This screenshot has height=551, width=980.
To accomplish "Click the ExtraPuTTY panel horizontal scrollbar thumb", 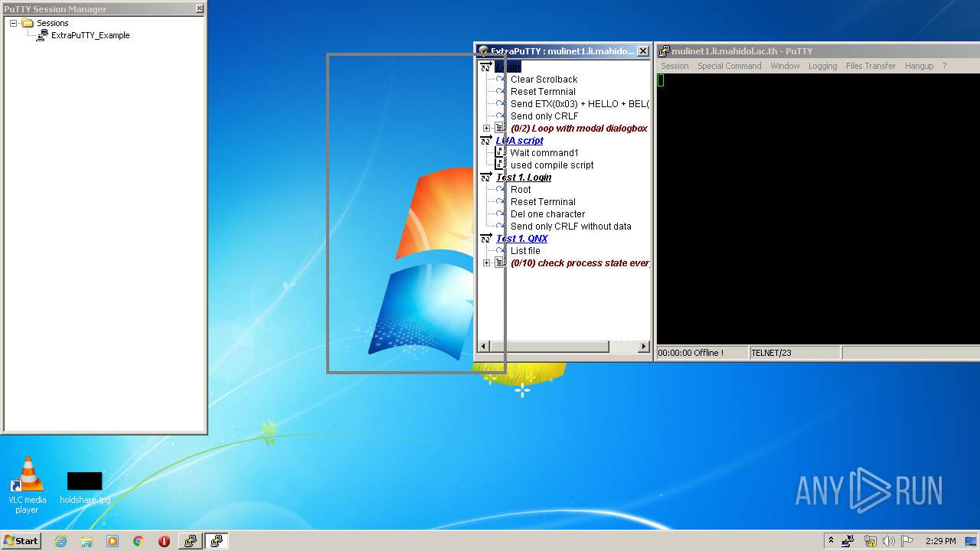I will 548,347.
